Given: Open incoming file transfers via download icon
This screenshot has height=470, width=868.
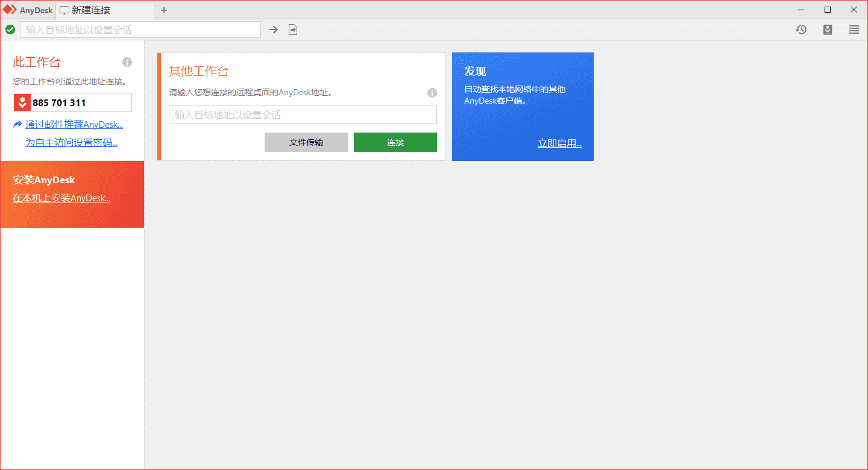Looking at the screenshot, I should pos(827,29).
